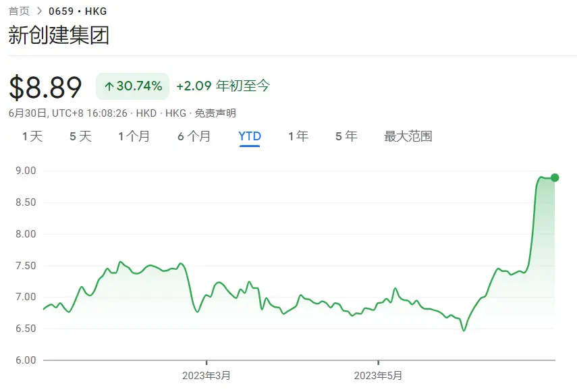This screenshot has height=392, width=577.
Task: Click the 6.00 y-axis label
Action: pyautogui.click(x=26, y=360)
